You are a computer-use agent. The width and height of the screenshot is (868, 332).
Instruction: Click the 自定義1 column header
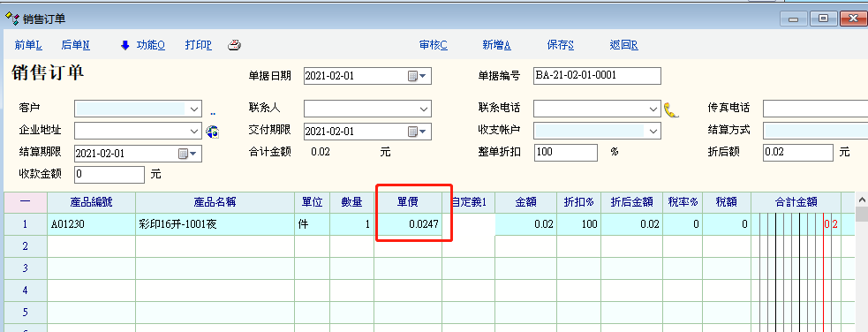(468, 202)
